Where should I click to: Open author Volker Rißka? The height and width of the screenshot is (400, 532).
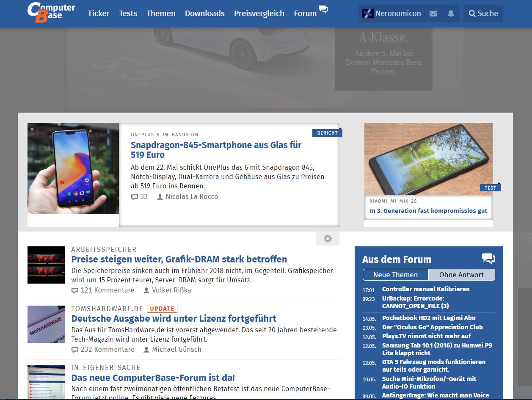[171, 290]
